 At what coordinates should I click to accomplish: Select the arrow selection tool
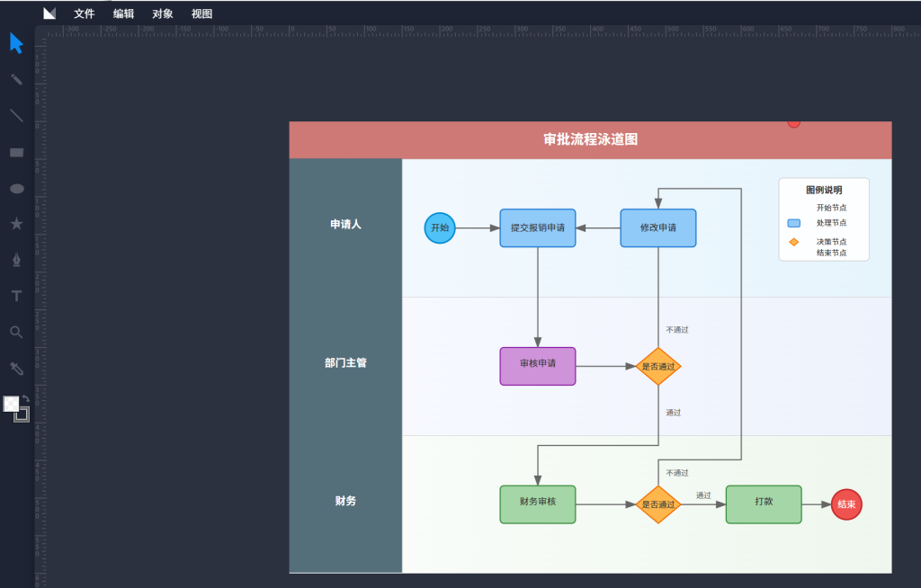(x=16, y=43)
